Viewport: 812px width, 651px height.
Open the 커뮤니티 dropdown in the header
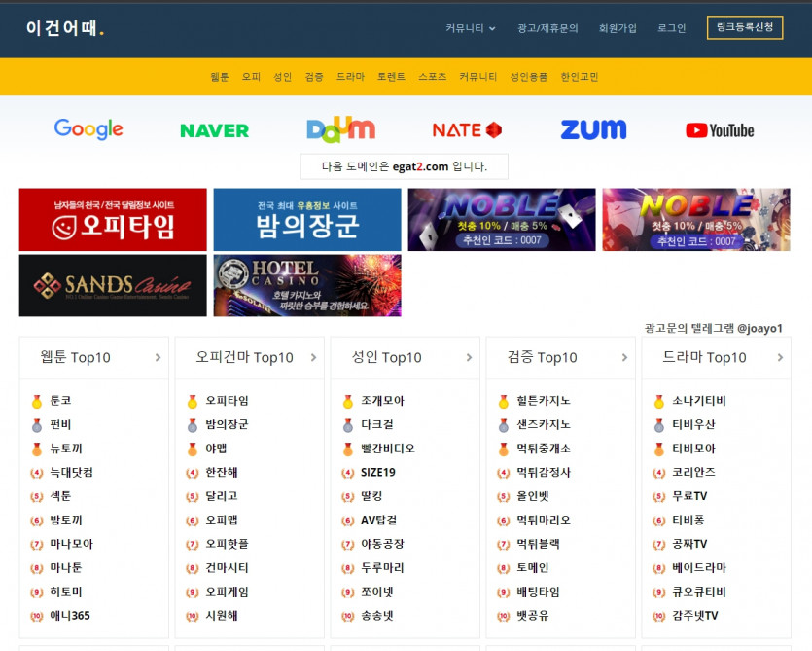point(471,28)
